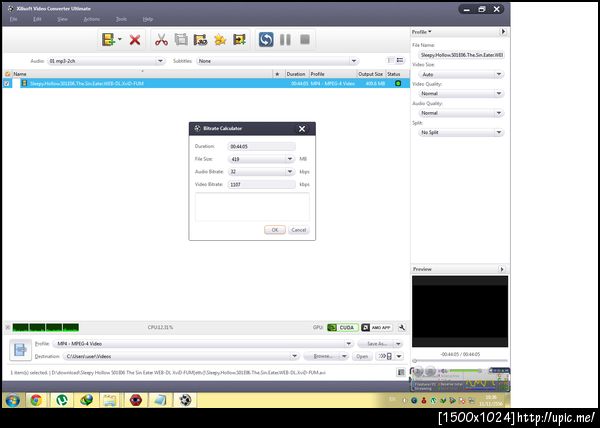Open the Profile panel header menu

[422, 32]
